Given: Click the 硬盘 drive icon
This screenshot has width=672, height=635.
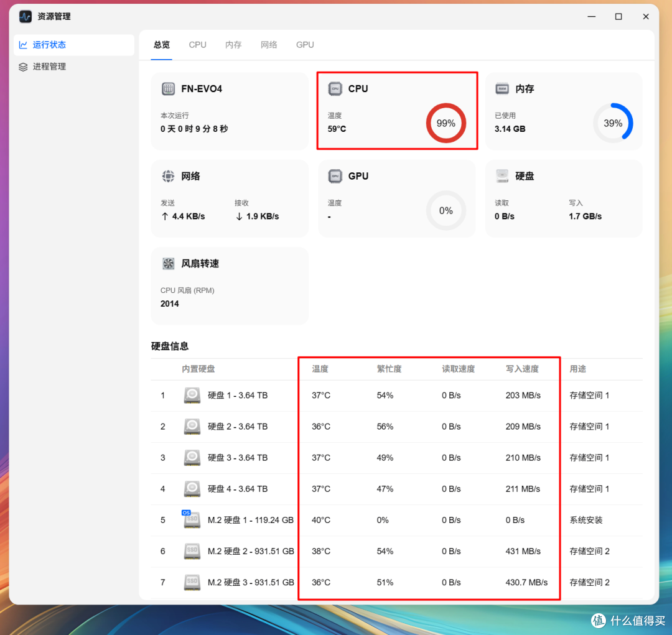Looking at the screenshot, I should point(502,176).
